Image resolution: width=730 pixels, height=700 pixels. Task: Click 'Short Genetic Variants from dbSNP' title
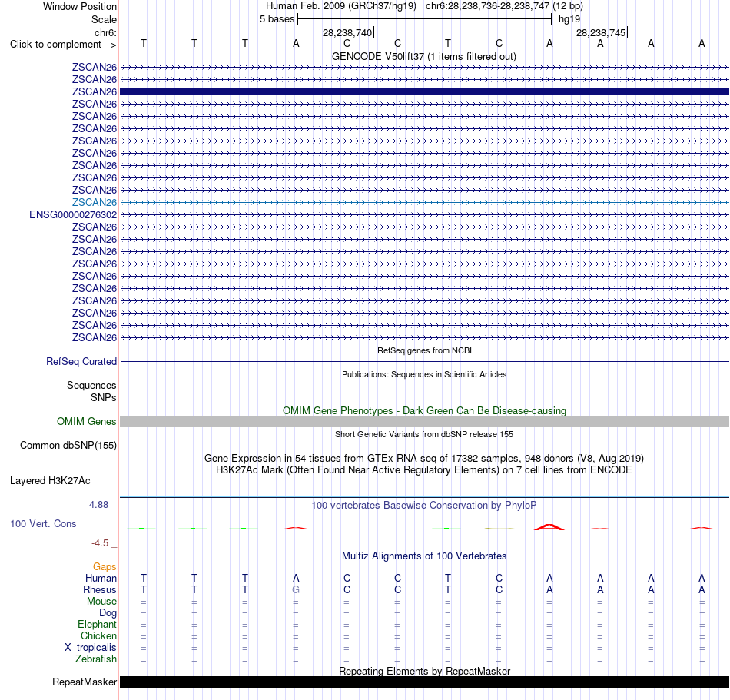424,434
